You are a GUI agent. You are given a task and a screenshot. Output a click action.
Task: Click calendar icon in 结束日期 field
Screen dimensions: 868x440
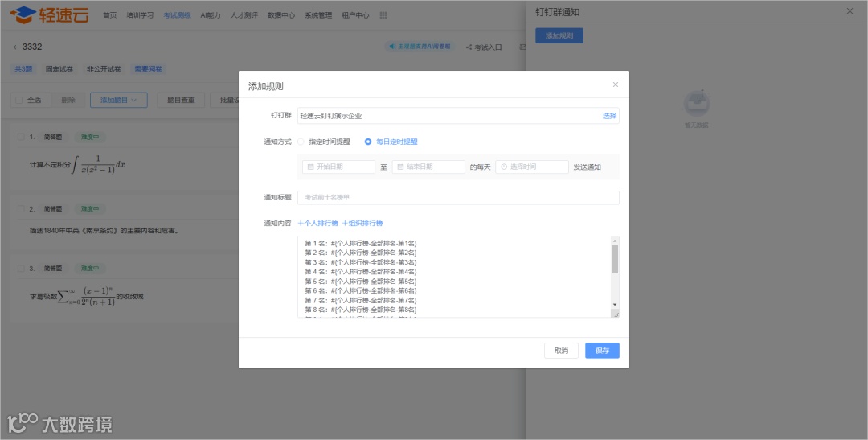(400, 167)
